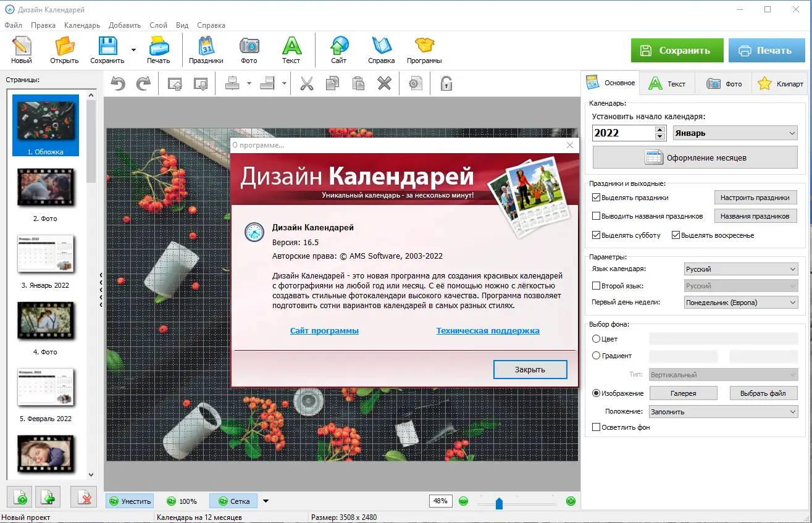Image resolution: width=812 pixels, height=523 pixels.
Task: Enable the Второй язык checkbox
Action: [x=596, y=286]
